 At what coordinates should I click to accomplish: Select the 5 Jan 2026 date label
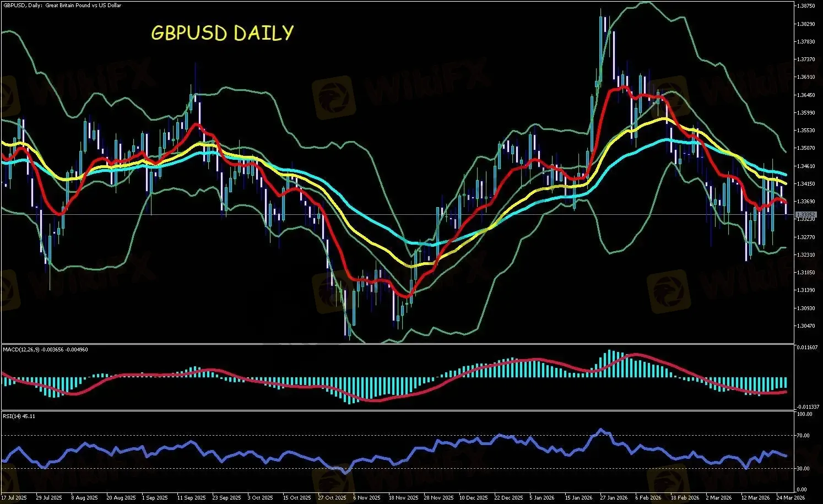[542, 498]
